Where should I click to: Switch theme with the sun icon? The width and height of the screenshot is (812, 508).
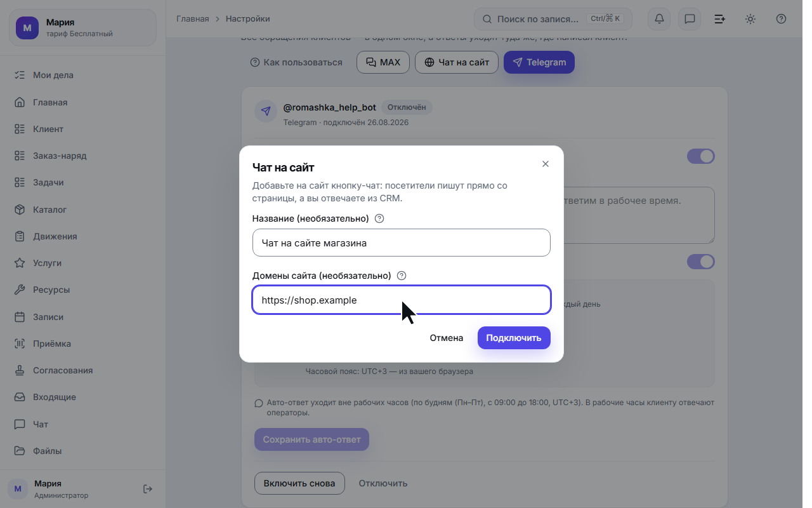tap(750, 19)
